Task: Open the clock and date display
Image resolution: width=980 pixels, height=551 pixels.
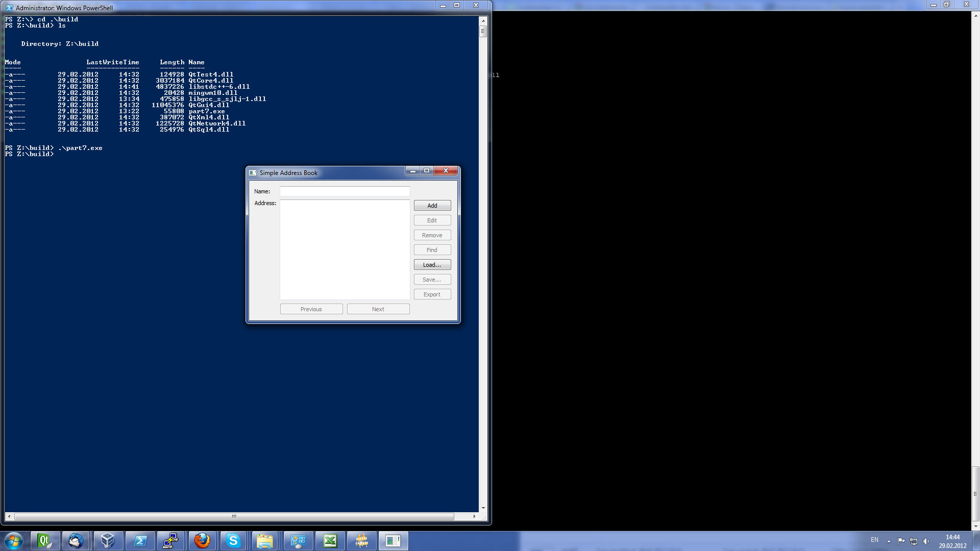Action: pyautogui.click(x=952, y=541)
